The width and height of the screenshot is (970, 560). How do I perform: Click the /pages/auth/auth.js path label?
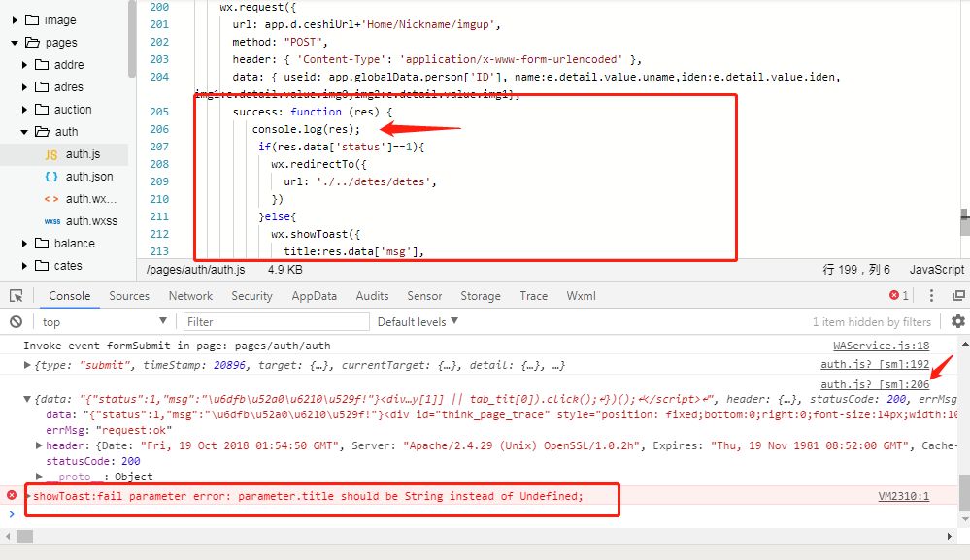195,270
